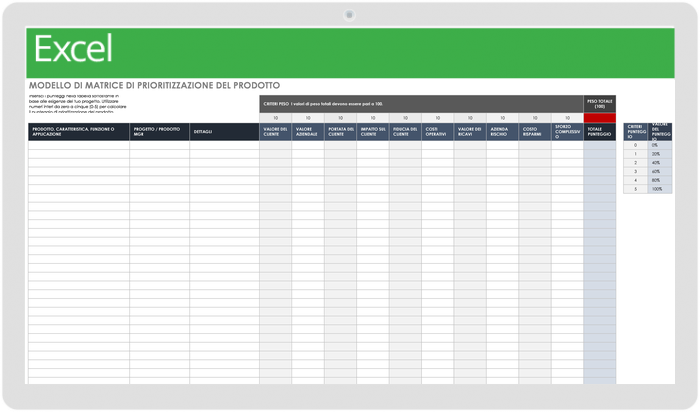Select score criterion cell '3' in legend
The image size is (700, 412).
click(636, 171)
